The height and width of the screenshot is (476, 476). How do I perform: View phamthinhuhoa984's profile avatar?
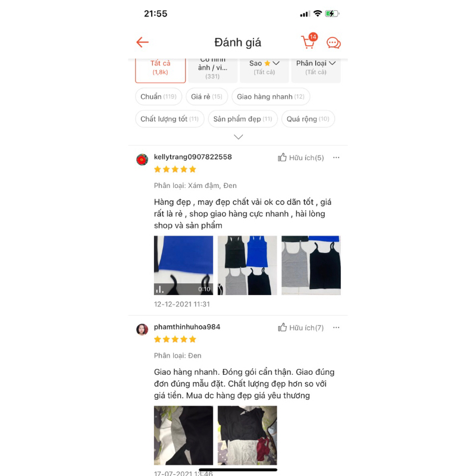pos(142,330)
